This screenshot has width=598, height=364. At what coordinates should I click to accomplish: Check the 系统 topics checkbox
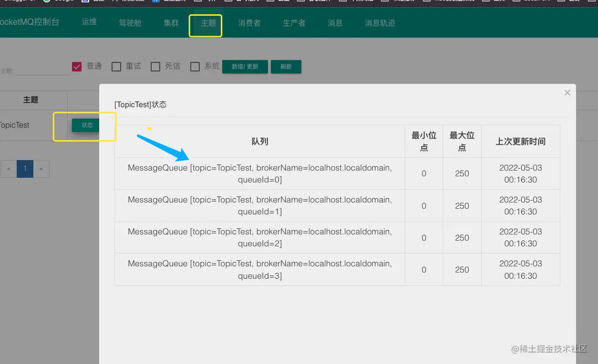point(195,67)
